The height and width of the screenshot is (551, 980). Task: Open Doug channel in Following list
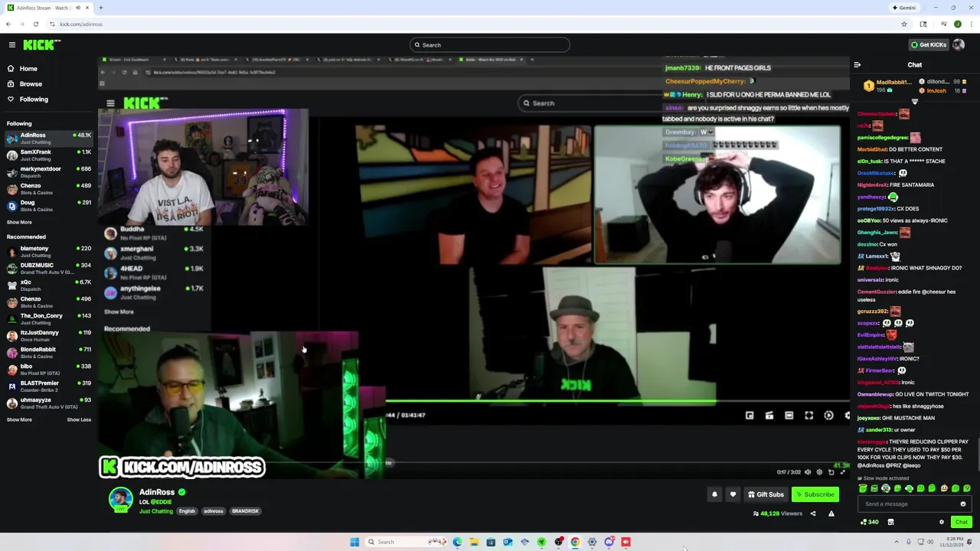(x=47, y=205)
